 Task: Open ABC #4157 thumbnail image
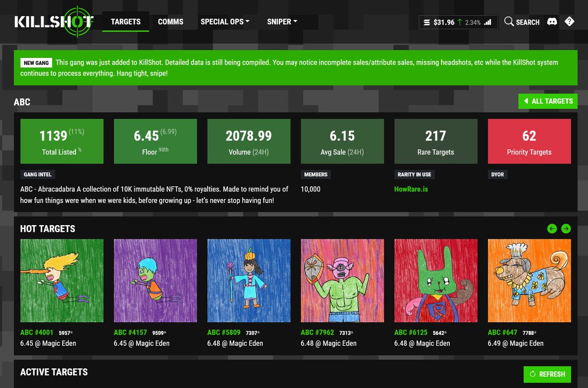155,281
